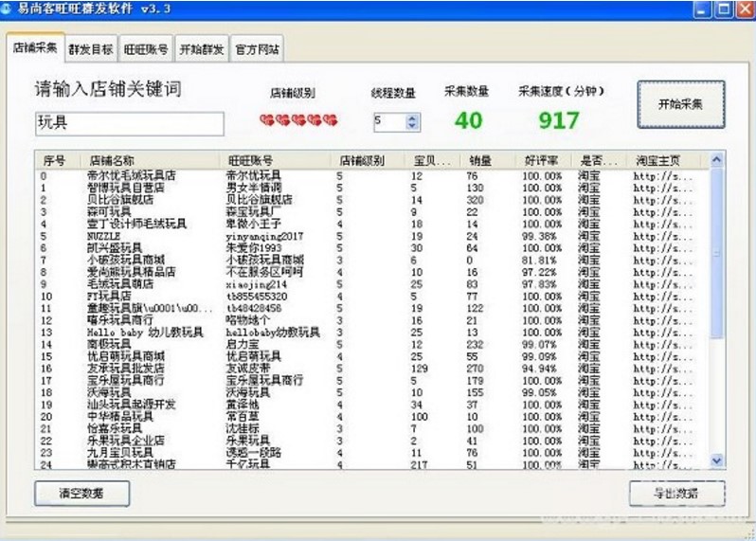This screenshot has width=756, height=541.
Task: Open the 官方网站 tab
Action: click(257, 48)
